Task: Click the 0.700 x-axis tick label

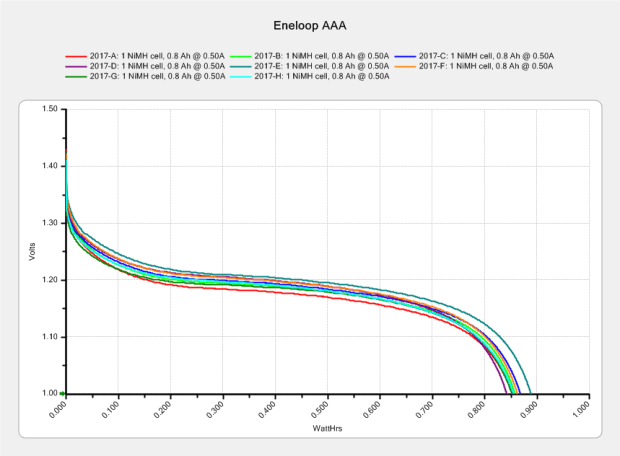Action: click(424, 409)
